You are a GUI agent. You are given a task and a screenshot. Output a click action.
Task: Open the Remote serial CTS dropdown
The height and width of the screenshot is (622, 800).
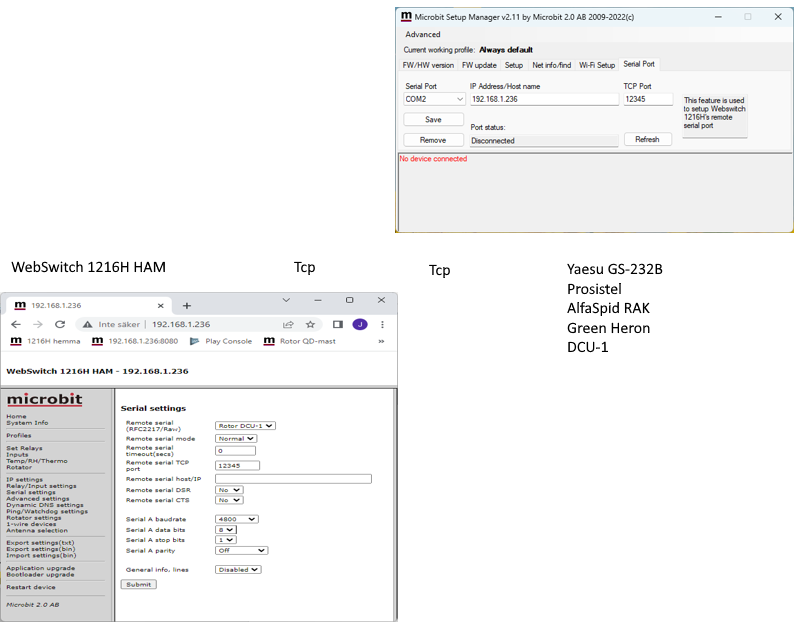point(229,500)
